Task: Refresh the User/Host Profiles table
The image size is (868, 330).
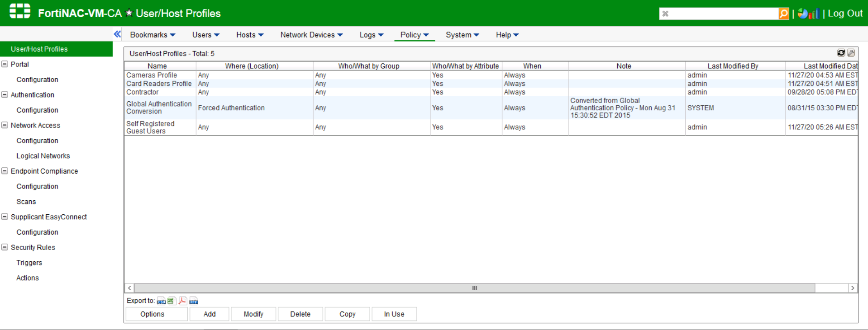Action: (x=841, y=53)
